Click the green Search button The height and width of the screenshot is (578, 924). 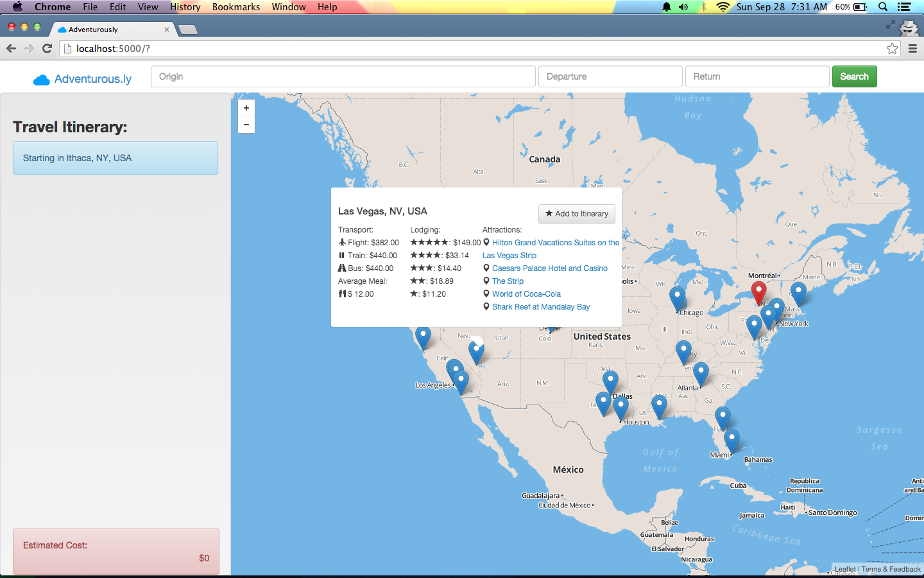coord(854,76)
